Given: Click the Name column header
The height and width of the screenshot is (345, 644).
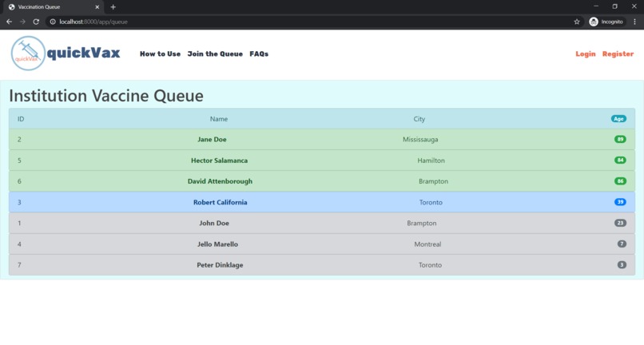Looking at the screenshot, I should [218, 119].
